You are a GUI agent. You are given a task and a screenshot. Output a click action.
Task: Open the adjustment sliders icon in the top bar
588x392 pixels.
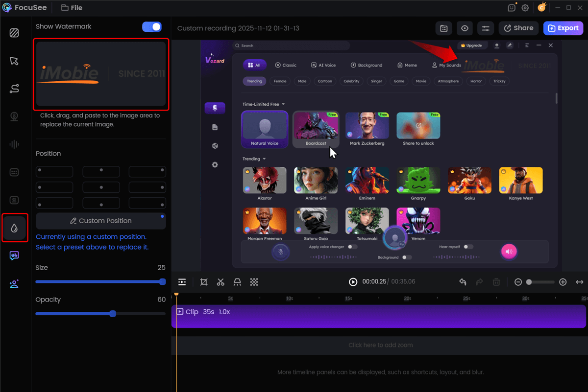[x=485, y=28]
